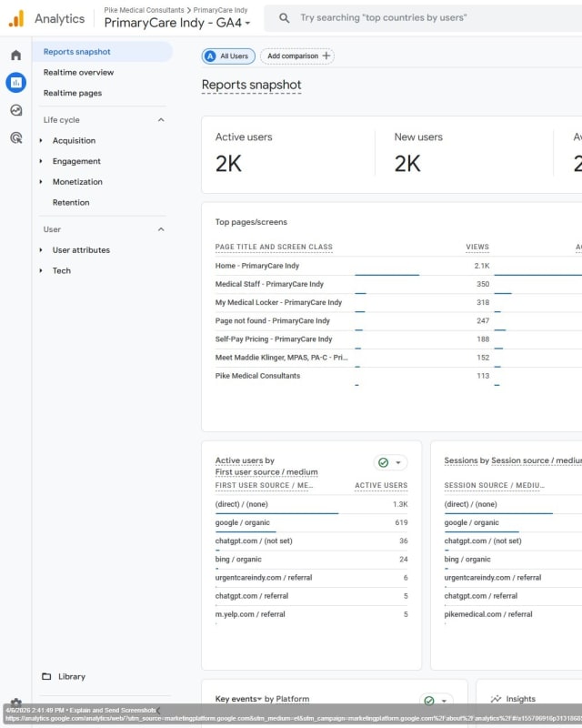Expand the Acquisition arrow
582x728 pixels.
(x=41, y=140)
